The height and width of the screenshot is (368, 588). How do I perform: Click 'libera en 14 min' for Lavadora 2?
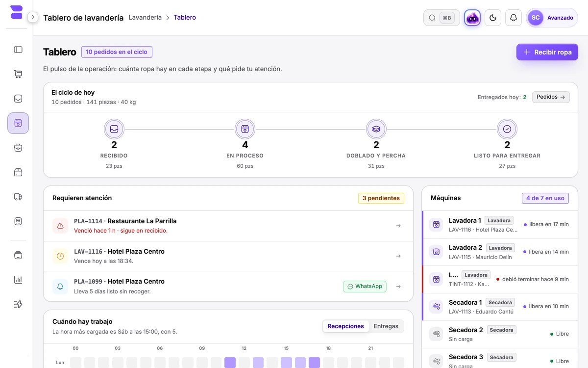point(549,252)
